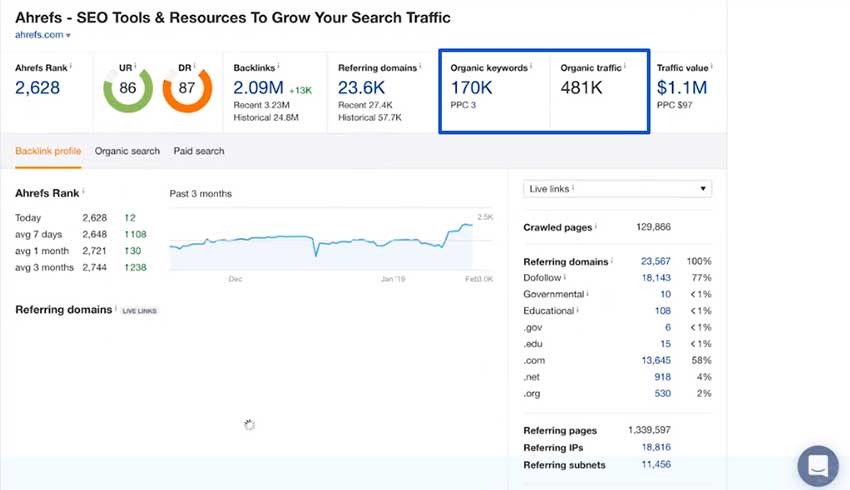Open the Governmental 10 count

pos(666,294)
